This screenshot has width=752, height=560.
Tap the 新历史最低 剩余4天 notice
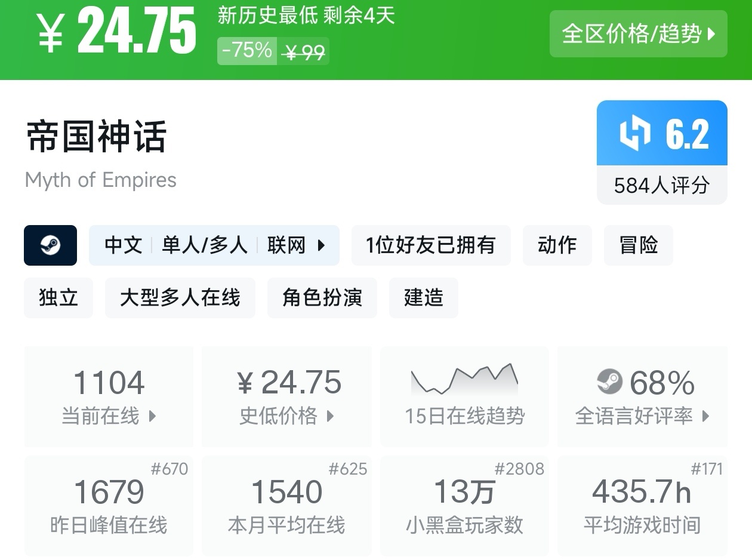(x=306, y=16)
